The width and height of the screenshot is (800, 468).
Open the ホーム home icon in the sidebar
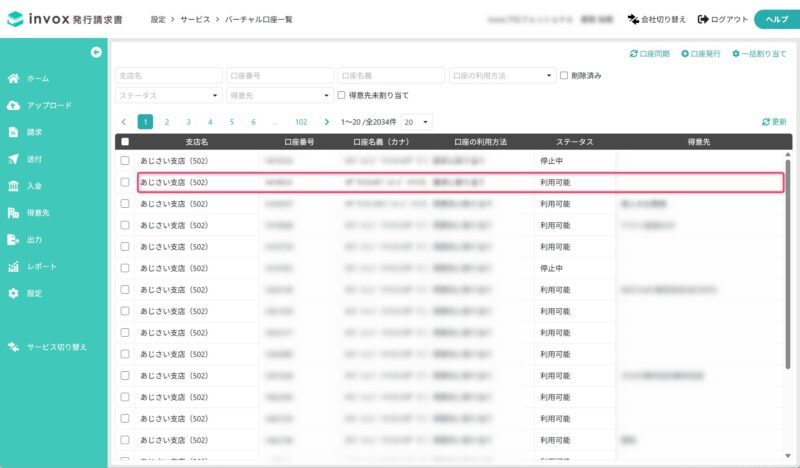pos(14,79)
